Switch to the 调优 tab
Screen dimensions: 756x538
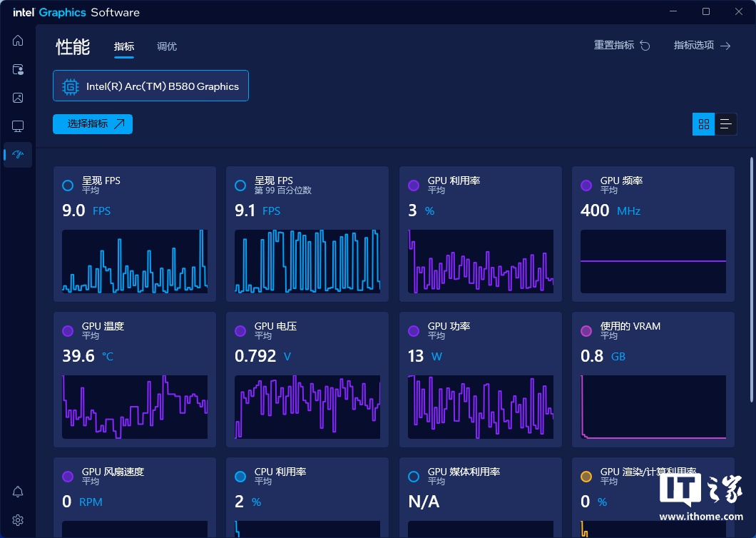point(167,47)
